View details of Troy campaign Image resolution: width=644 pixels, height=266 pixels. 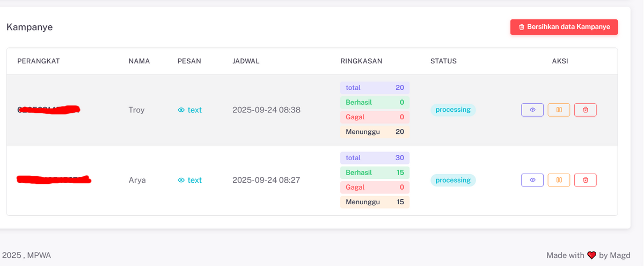tap(532, 110)
